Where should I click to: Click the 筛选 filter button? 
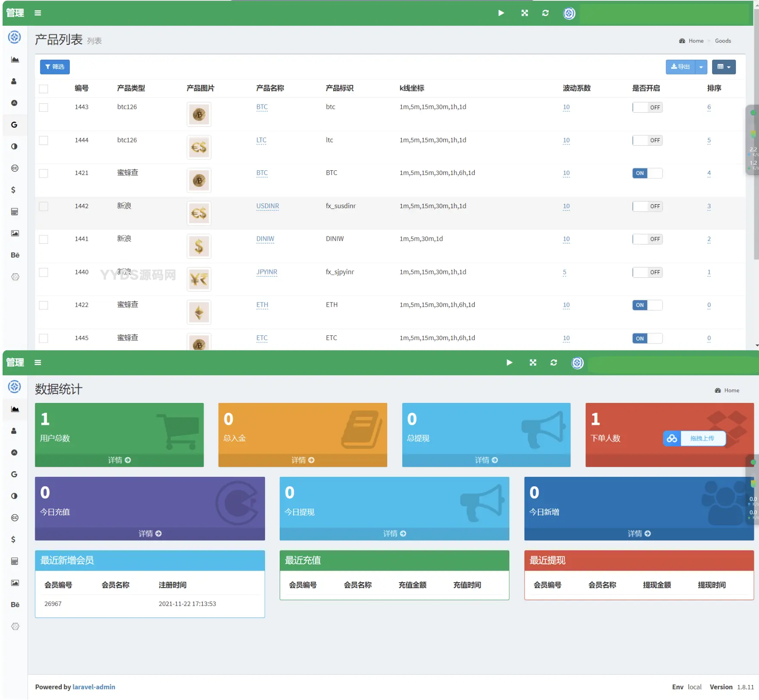pos(55,67)
